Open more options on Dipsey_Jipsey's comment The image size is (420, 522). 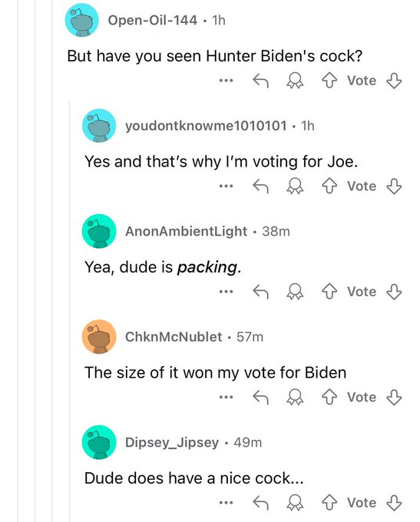click(x=227, y=503)
